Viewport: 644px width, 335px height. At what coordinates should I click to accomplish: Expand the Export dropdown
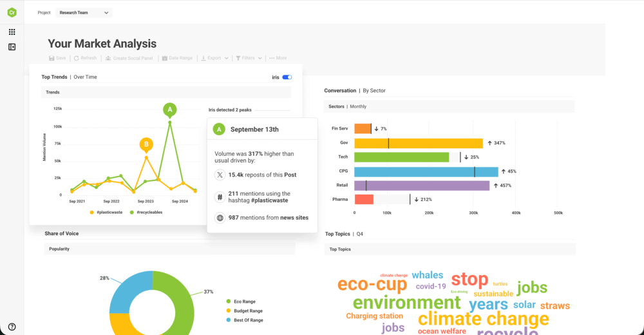point(214,58)
